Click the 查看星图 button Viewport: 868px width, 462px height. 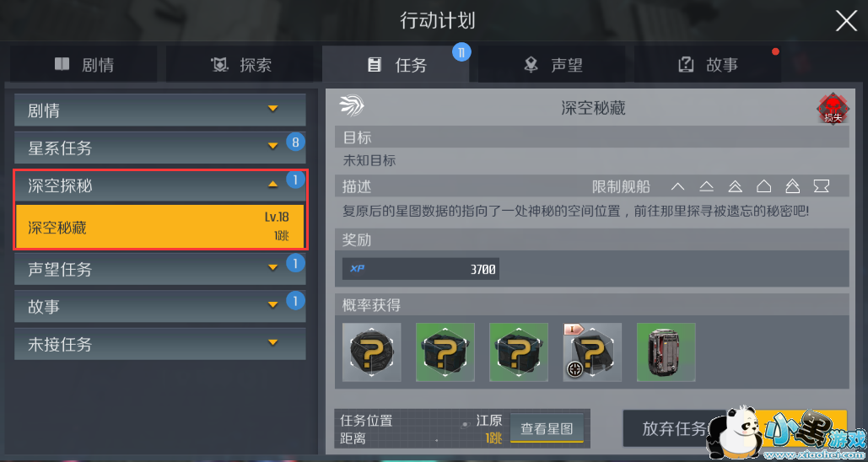[547, 428]
